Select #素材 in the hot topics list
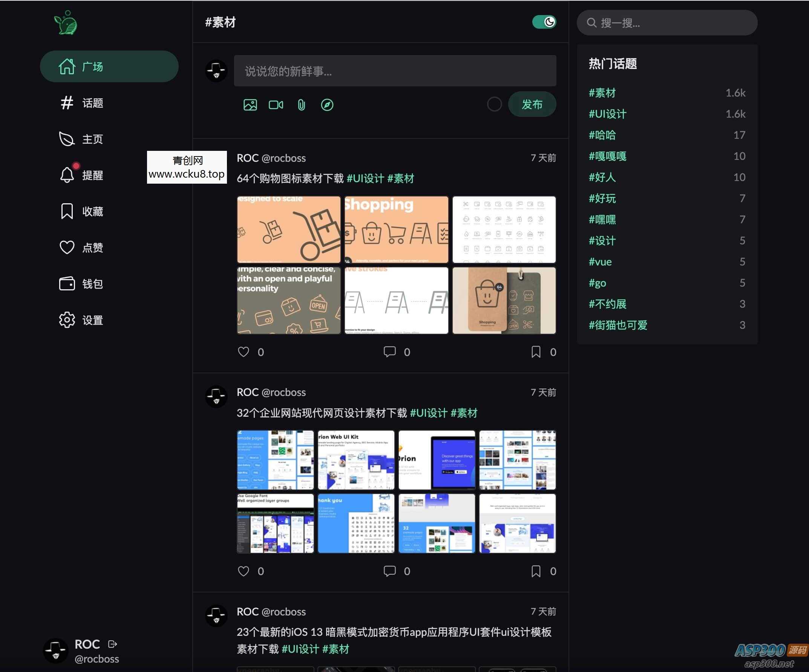 602,92
